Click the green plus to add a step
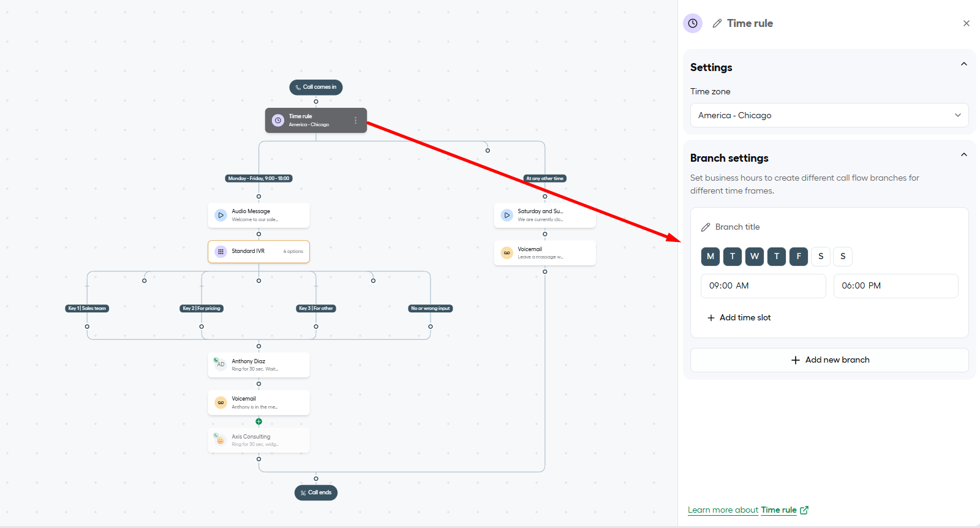 (x=258, y=421)
